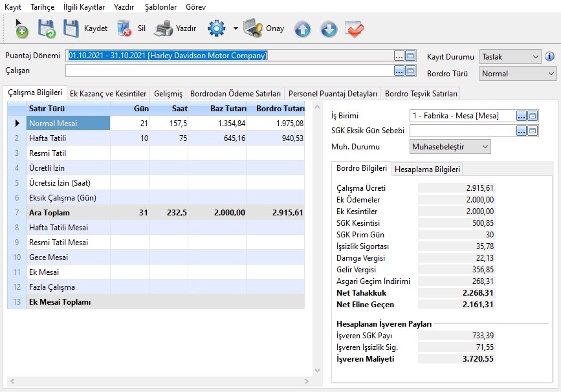Screen dimensions: 561x392
Task: Click the SGK Eksik Gün Sebebi field
Action: point(462,131)
